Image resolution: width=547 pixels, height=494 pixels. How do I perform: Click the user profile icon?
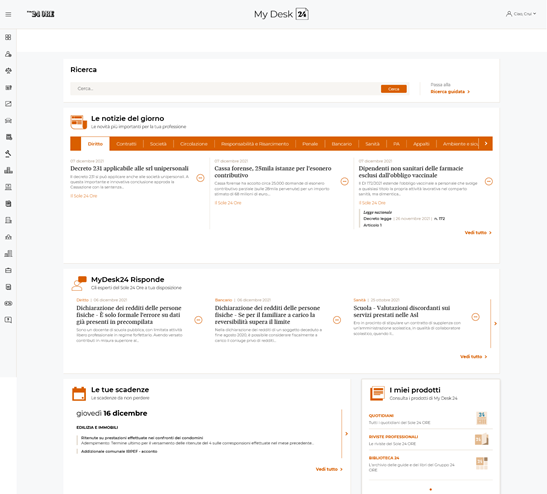[x=509, y=14]
